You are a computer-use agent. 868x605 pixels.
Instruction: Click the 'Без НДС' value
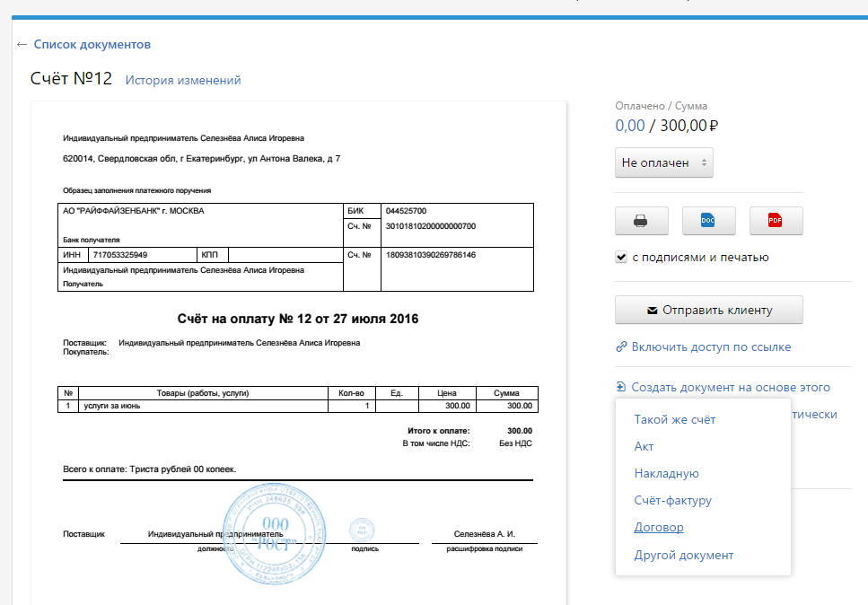pyautogui.click(x=515, y=443)
